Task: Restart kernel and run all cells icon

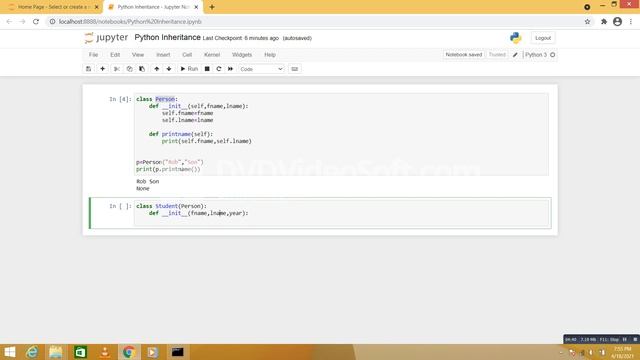Action: pyautogui.click(x=231, y=69)
